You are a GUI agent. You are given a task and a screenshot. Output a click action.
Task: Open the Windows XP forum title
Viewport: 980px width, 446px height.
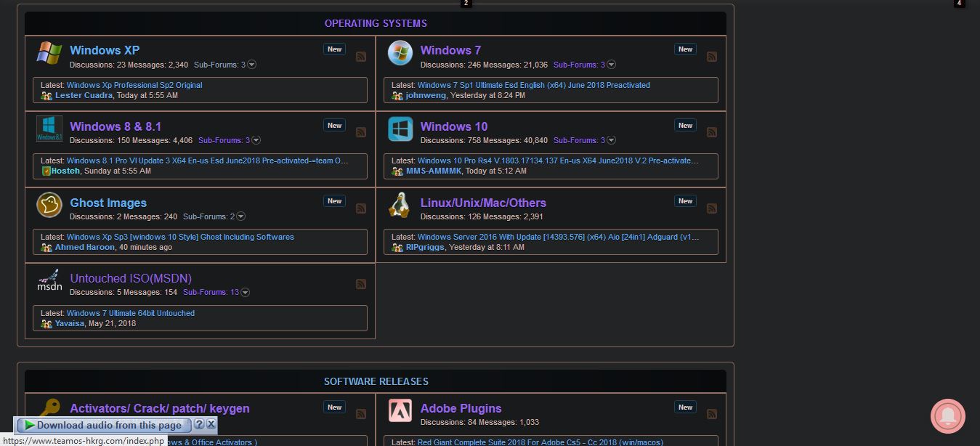tap(105, 50)
